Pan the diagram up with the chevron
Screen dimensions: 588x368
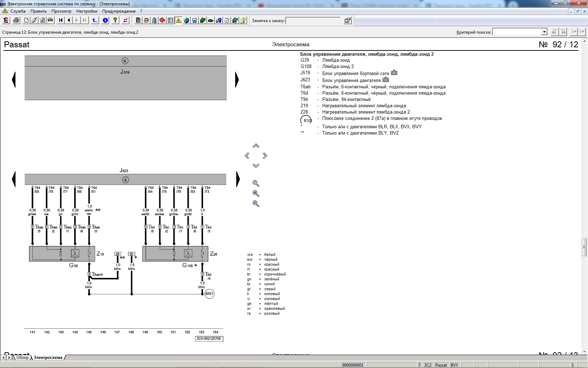256,146
